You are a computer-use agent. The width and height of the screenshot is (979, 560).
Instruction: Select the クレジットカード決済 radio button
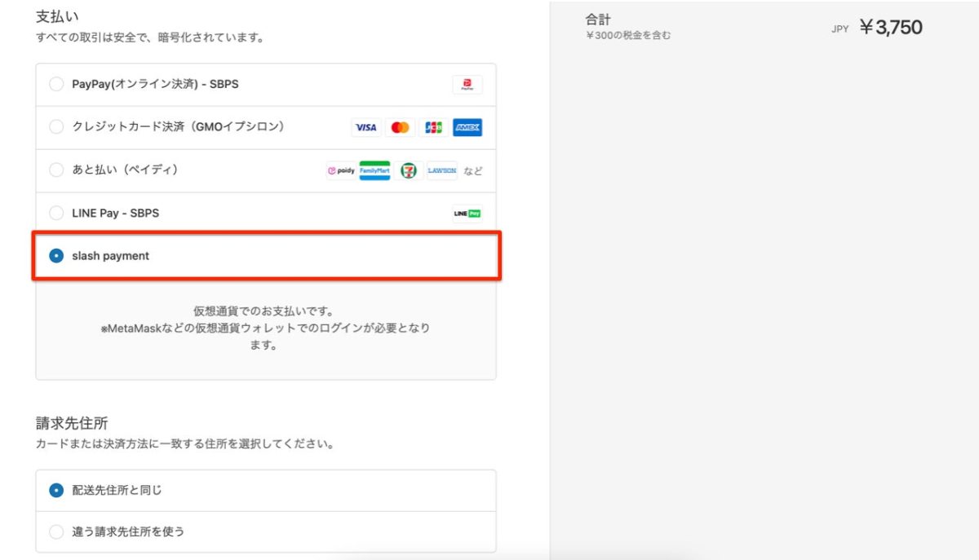56,127
